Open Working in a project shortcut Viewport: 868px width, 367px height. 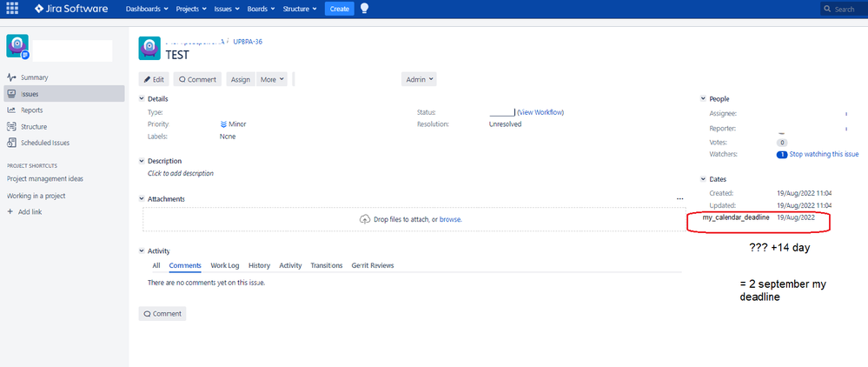click(36, 197)
